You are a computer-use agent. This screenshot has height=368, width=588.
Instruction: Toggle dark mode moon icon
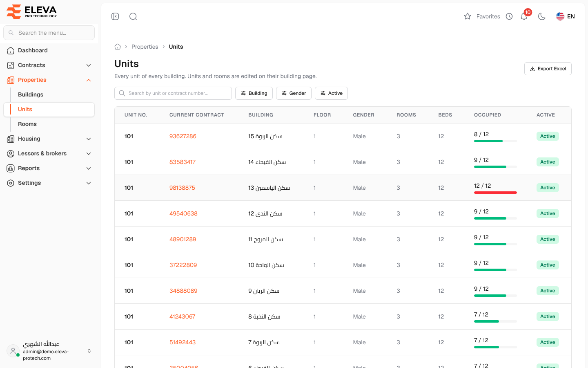pos(542,16)
